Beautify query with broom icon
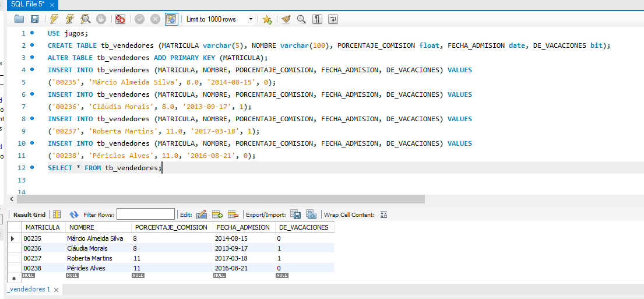The height and width of the screenshot is (299, 644). tap(286, 19)
